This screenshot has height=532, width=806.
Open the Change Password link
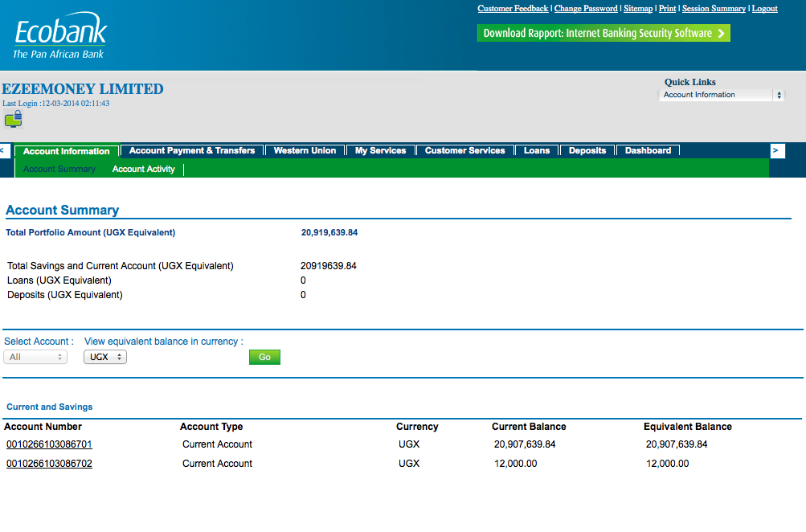tap(586, 8)
